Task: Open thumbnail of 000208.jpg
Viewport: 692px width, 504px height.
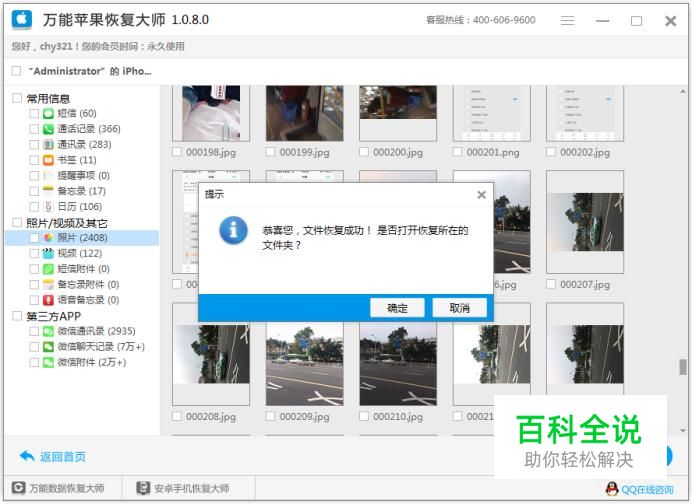Action: (x=211, y=354)
